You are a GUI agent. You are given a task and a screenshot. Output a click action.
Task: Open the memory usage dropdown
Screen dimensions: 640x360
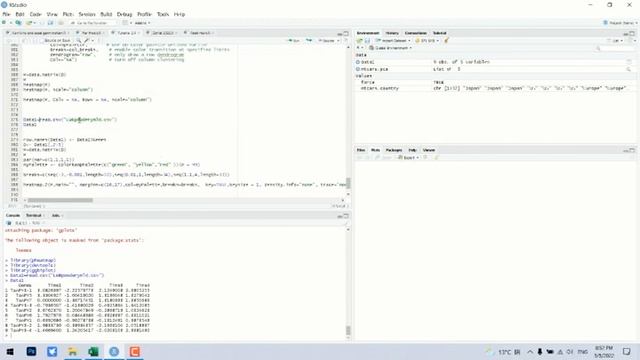click(427, 40)
